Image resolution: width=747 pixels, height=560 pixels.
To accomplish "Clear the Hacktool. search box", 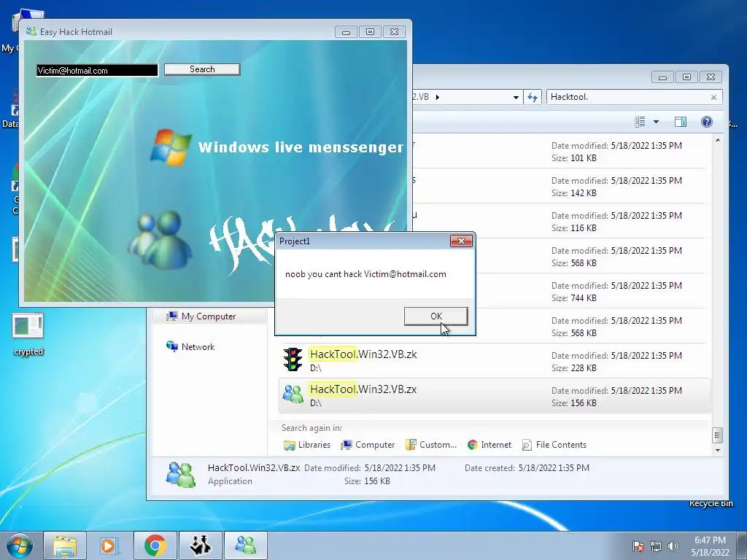I will point(713,97).
